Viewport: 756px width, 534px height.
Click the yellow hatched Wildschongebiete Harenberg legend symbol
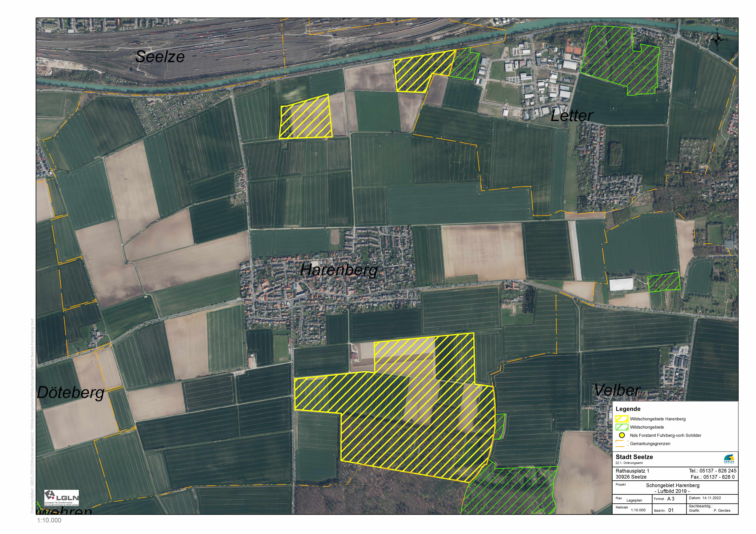pyautogui.click(x=622, y=419)
